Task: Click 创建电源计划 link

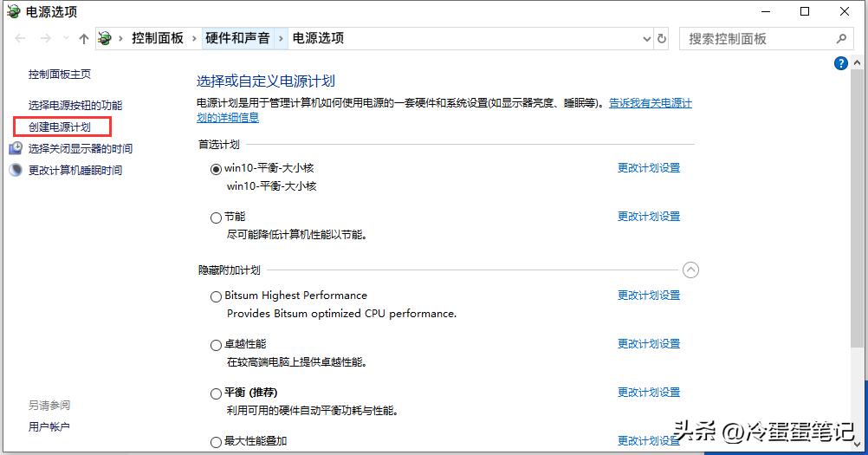Action: click(60, 127)
